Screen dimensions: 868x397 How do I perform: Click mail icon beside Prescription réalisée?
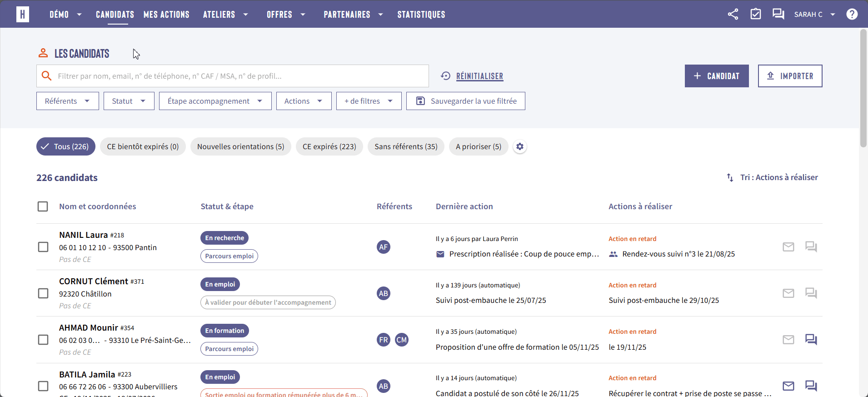(x=440, y=254)
